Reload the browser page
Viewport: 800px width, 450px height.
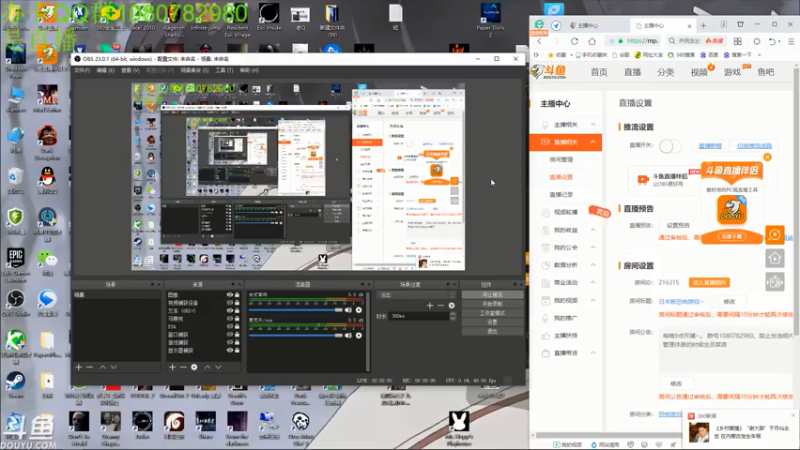[x=574, y=41]
